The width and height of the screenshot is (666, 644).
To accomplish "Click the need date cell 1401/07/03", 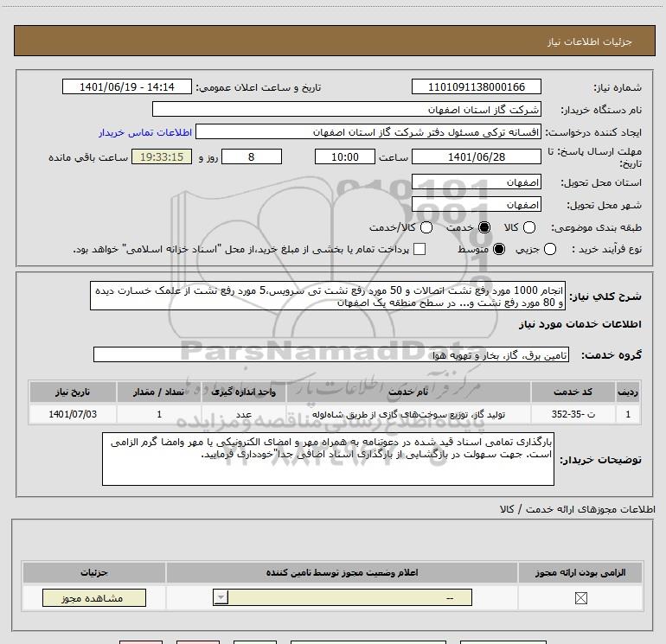I will pos(73,414).
